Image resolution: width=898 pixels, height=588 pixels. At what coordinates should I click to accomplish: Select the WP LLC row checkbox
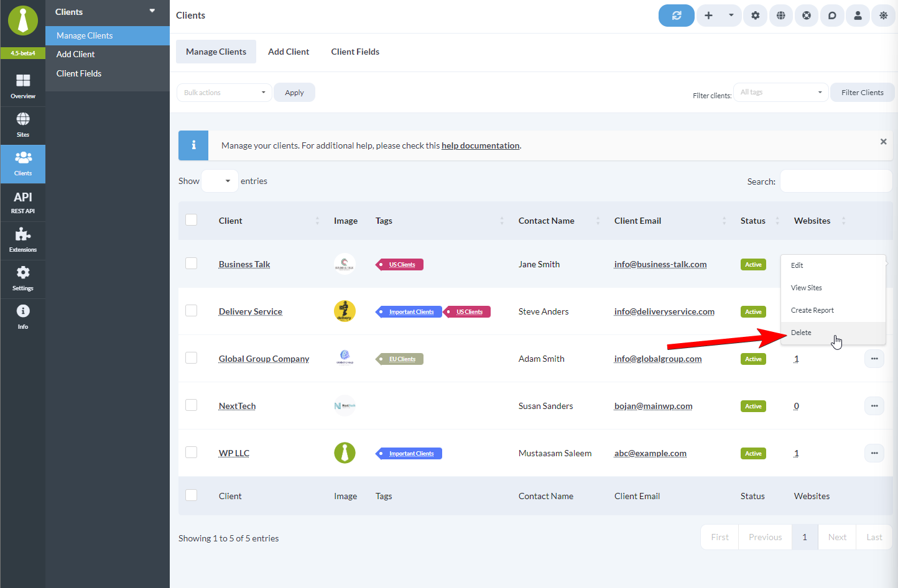click(191, 452)
